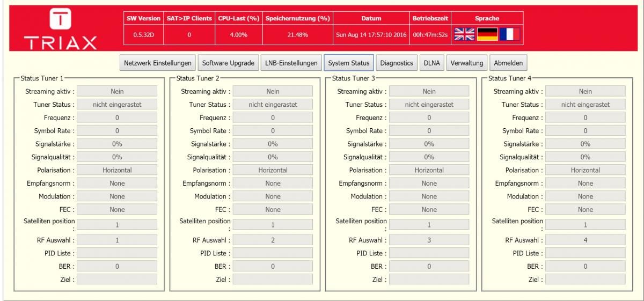Open Netzwerk Einstellungen page
Viewport: 644px width, 301px height.
pyautogui.click(x=157, y=63)
